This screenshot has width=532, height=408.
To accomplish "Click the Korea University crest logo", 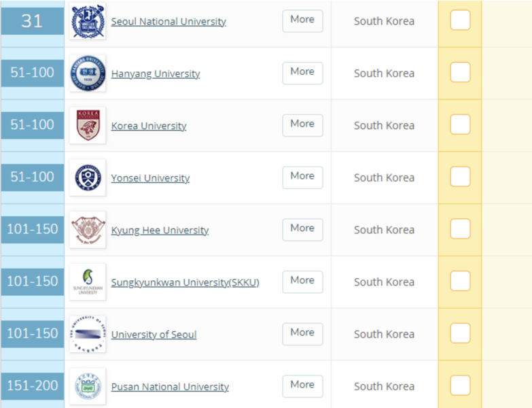I will [x=88, y=126].
